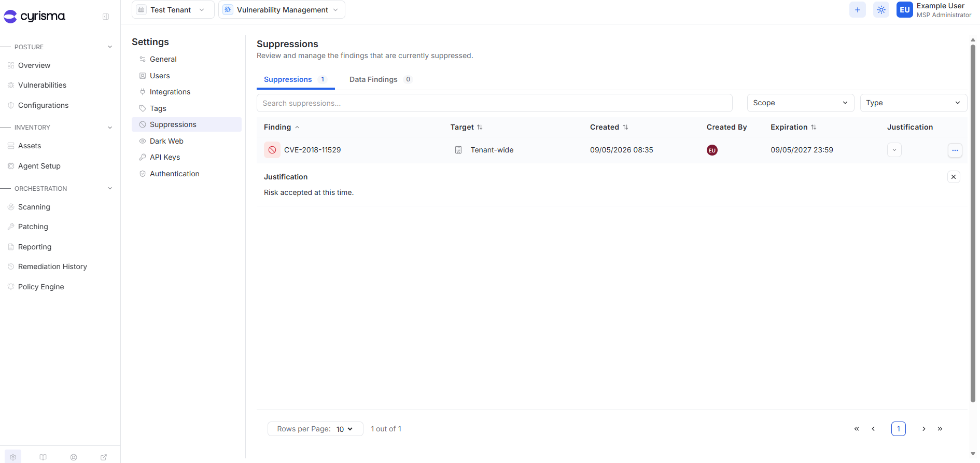The width and height of the screenshot is (980, 463).
Task: Go to the first page of results
Action: tap(857, 429)
